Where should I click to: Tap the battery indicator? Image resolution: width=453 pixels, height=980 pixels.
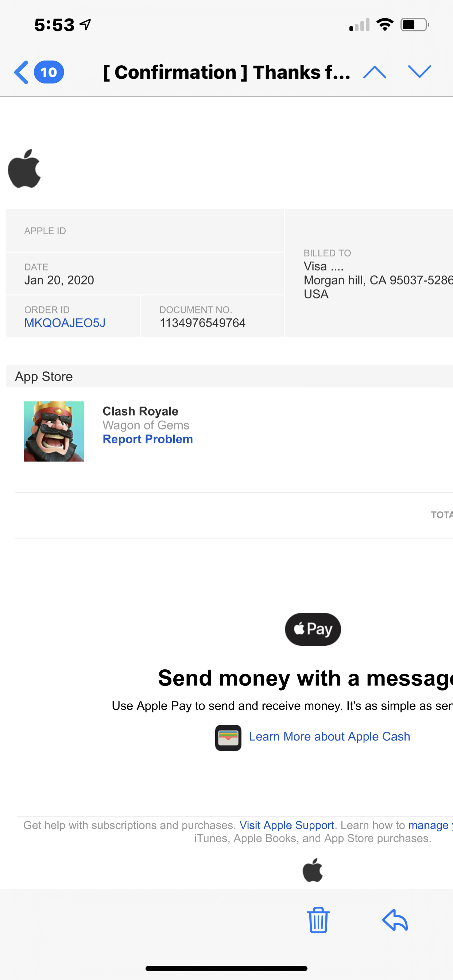point(415,25)
